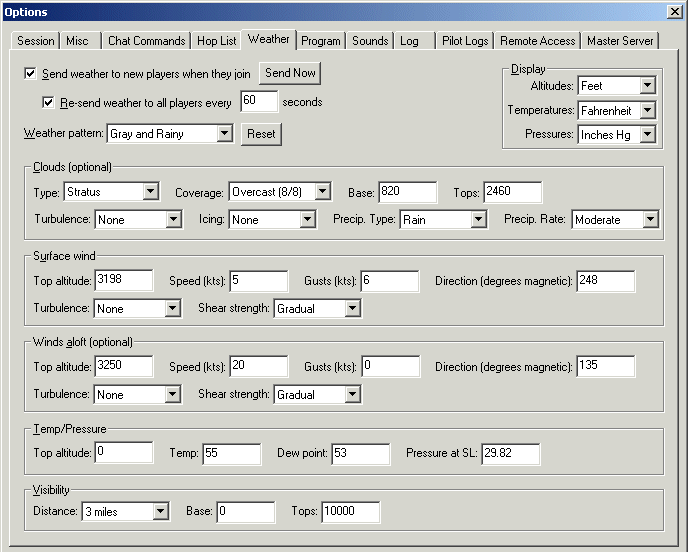Open Winds aloft Shear strength dropdown
This screenshot has height=552, width=688.
pos(318,394)
